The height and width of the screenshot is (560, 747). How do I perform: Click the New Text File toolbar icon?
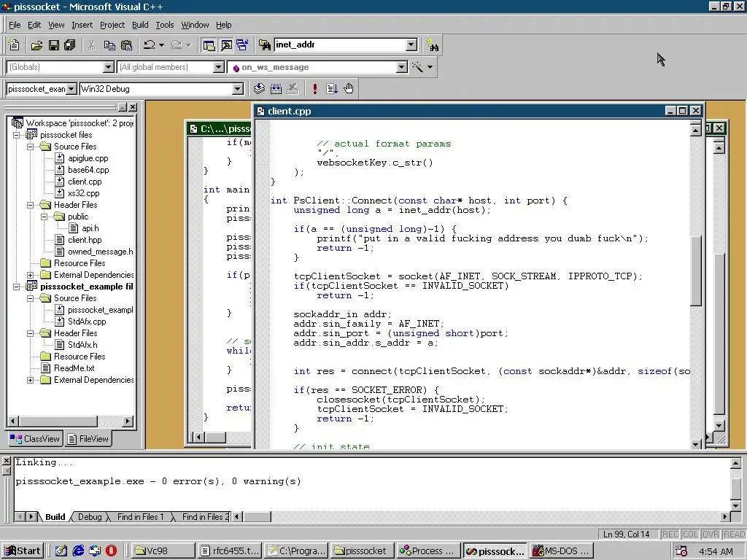[15, 44]
